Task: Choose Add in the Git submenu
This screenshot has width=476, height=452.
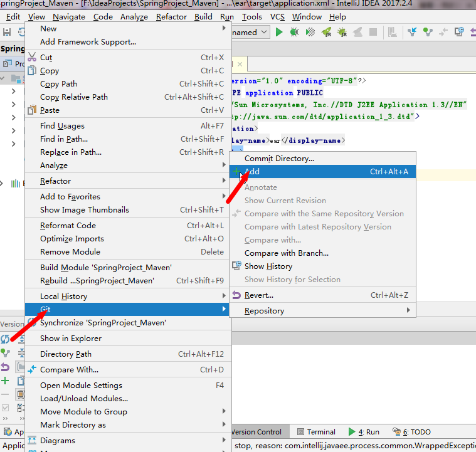Action: click(x=322, y=172)
